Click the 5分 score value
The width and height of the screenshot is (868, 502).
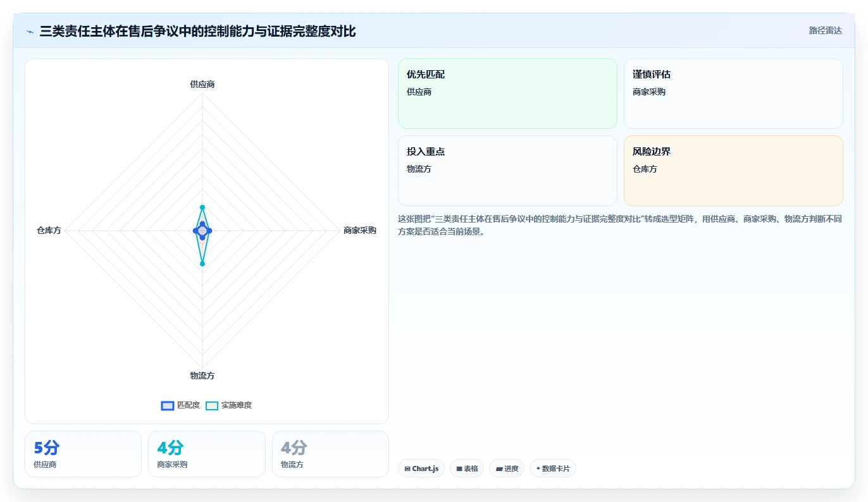pyautogui.click(x=46, y=448)
